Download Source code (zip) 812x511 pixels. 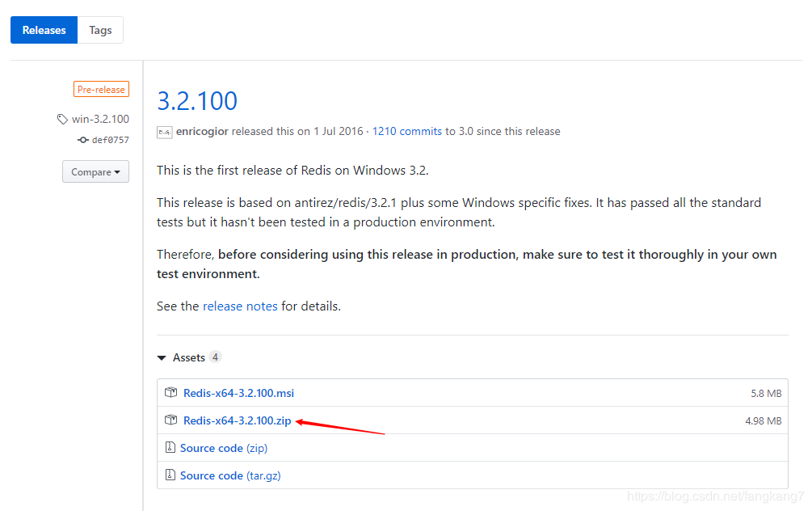coord(224,448)
